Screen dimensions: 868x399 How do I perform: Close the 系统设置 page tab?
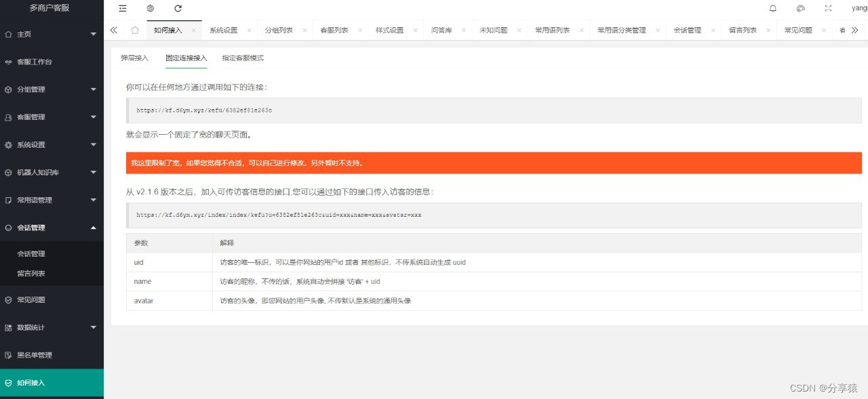pos(250,30)
